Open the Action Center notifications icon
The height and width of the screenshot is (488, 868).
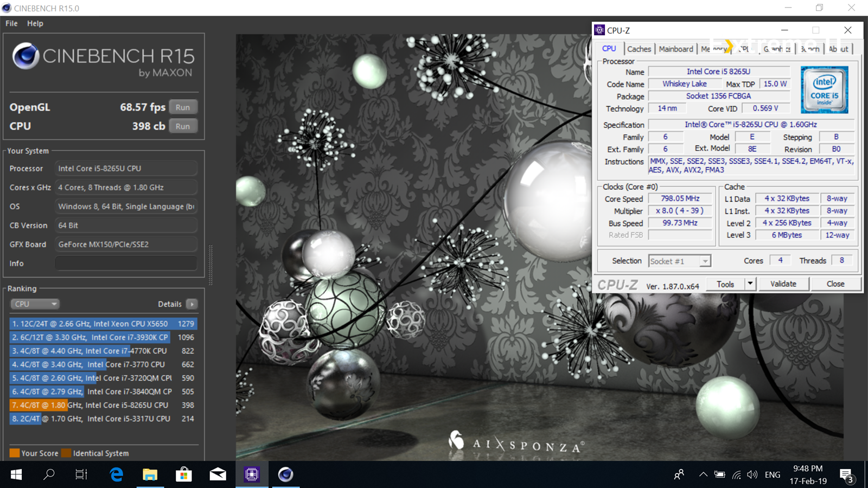[847, 476]
